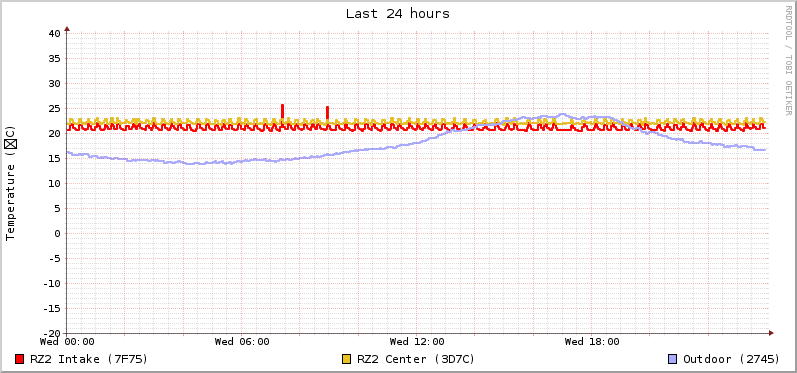Select the RZ2 Intake (7F75) legend label
This screenshot has width=797, height=373.
tap(89, 359)
